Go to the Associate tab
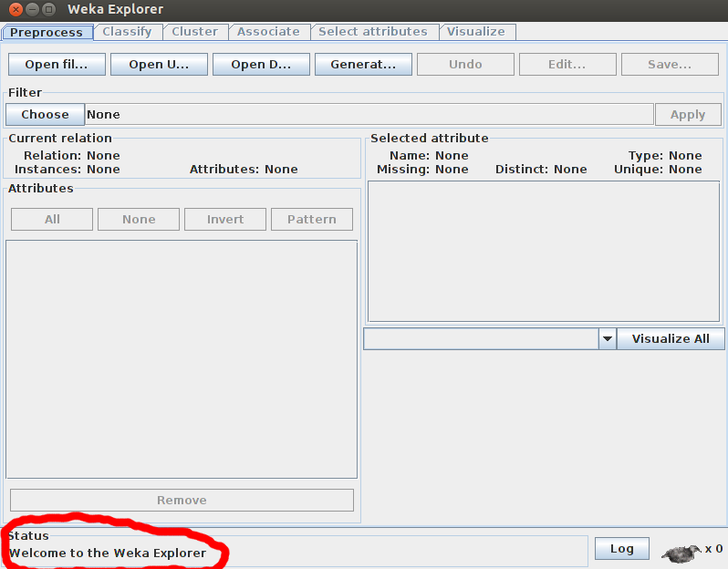728x569 pixels. tap(268, 32)
